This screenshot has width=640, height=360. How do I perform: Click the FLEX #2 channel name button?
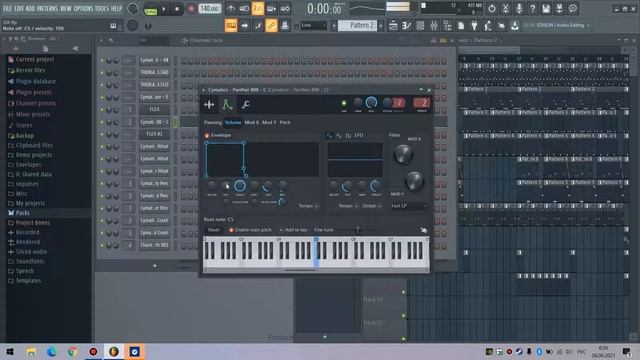154,134
